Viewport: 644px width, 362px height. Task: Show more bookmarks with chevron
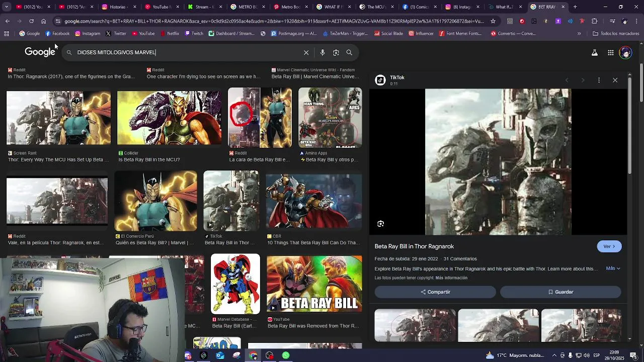(x=579, y=34)
